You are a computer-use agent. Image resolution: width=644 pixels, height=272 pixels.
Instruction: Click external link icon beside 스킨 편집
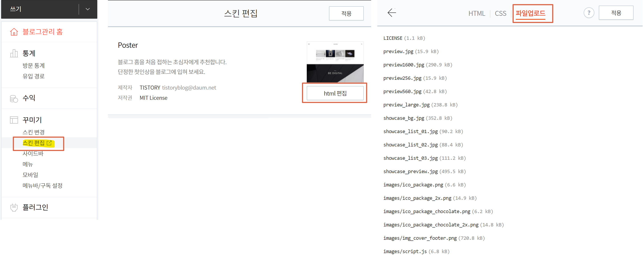[49, 143]
